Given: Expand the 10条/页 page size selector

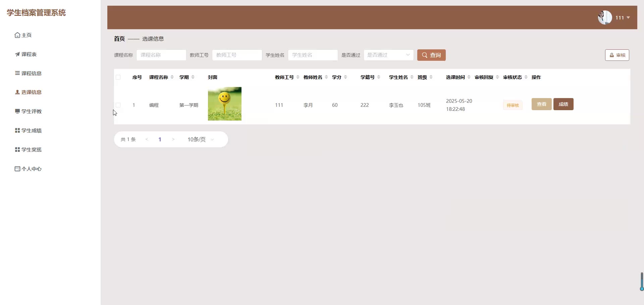Looking at the screenshot, I should (x=200, y=139).
